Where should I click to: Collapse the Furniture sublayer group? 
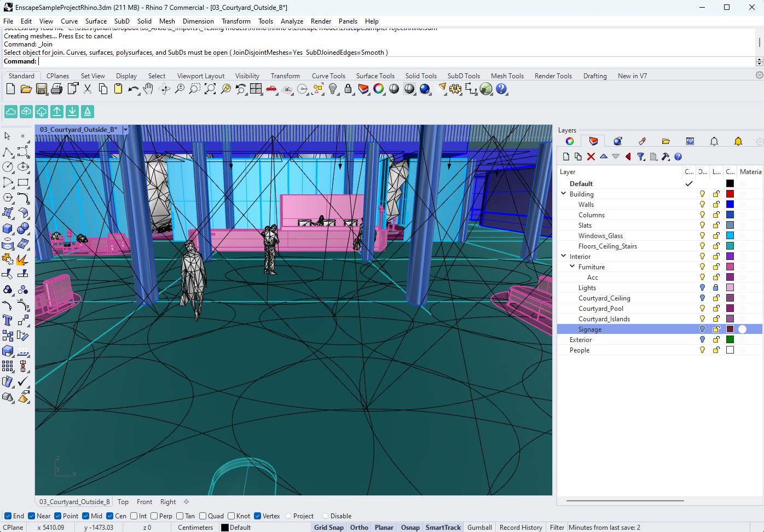coord(572,267)
